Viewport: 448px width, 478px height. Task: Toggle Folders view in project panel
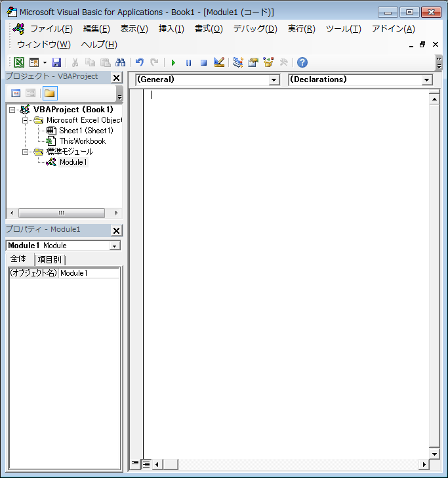50,93
